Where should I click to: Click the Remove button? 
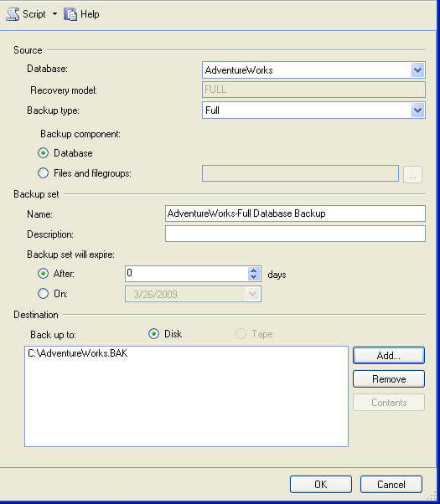(x=389, y=379)
